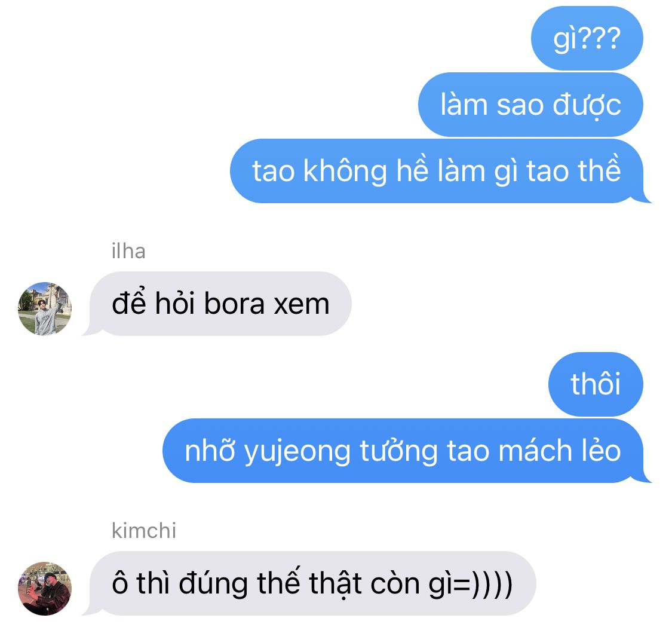The image size is (672, 627).
Task: Select the 'gì???' sent message bubble
Action: click(x=587, y=38)
